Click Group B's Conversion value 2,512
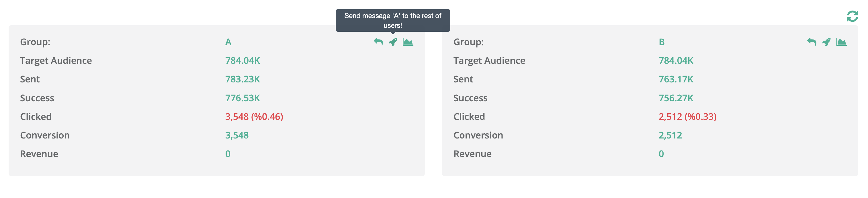Image resolution: width=868 pixels, height=198 pixels. [670, 135]
